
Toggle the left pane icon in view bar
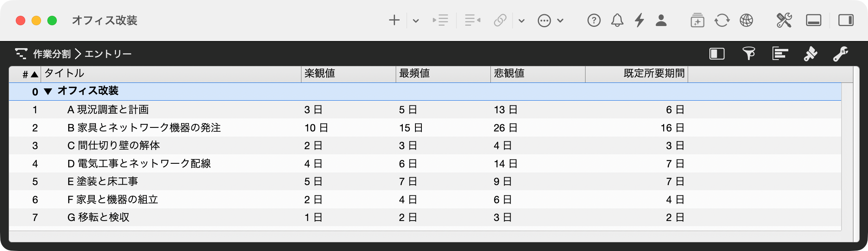[x=717, y=54]
